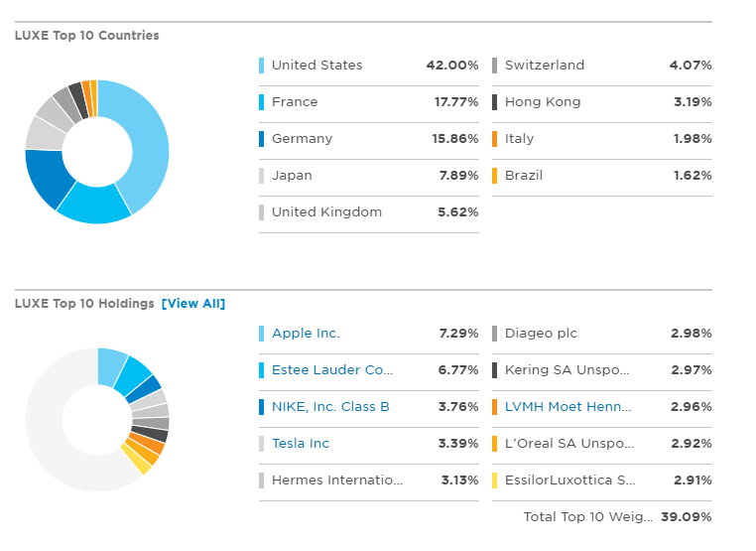Image resolution: width=756 pixels, height=551 pixels.
Task: Click Brazil amber legend color swatch
Action: click(494, 175)
